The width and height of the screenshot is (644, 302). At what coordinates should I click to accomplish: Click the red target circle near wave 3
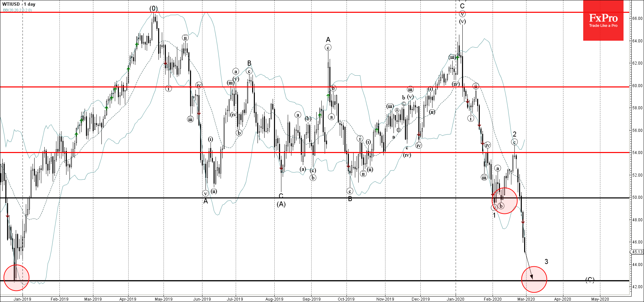534,279
